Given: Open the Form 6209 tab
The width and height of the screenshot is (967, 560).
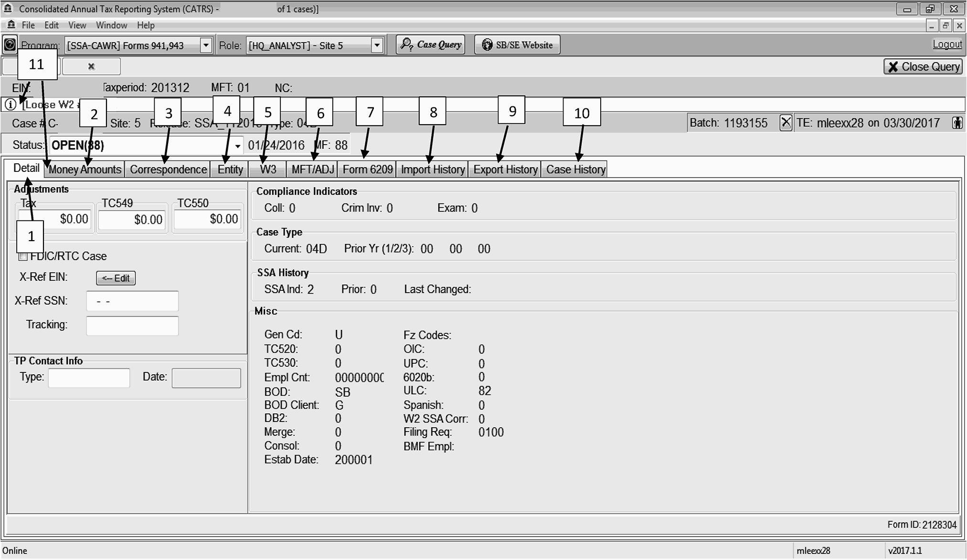Looking at the screenshot, I should point(367,169).
